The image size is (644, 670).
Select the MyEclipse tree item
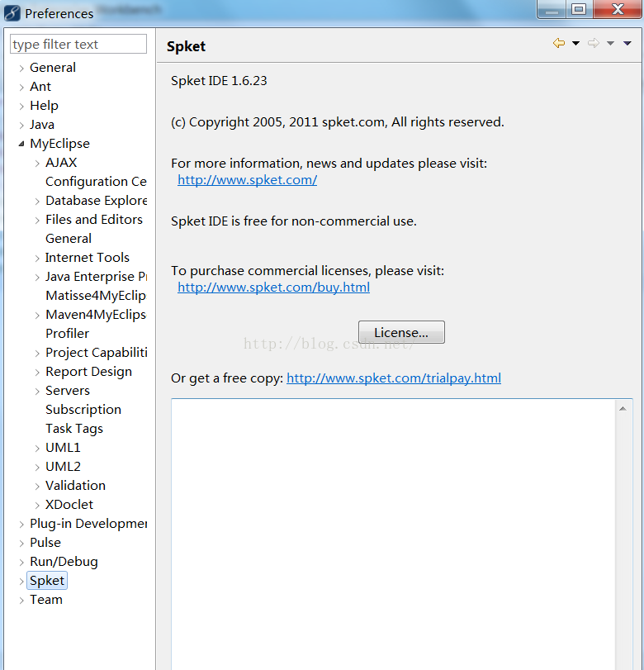click(59, 144)
